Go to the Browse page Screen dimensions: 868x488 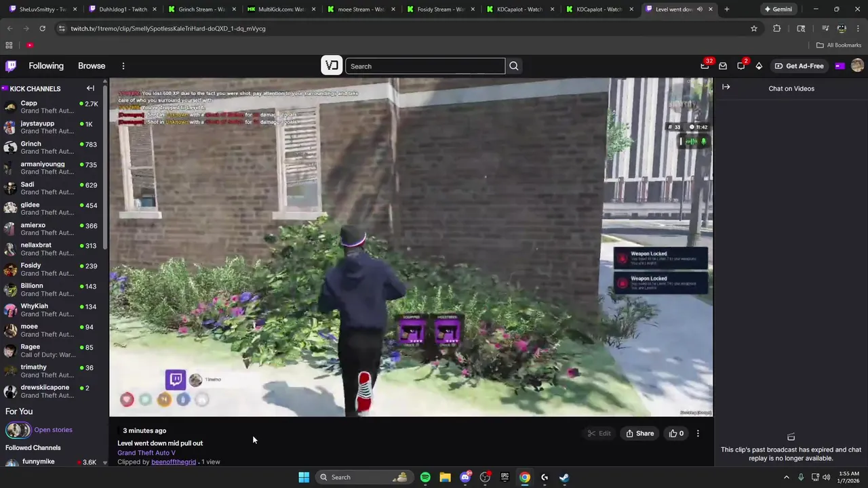click(92, 66)
